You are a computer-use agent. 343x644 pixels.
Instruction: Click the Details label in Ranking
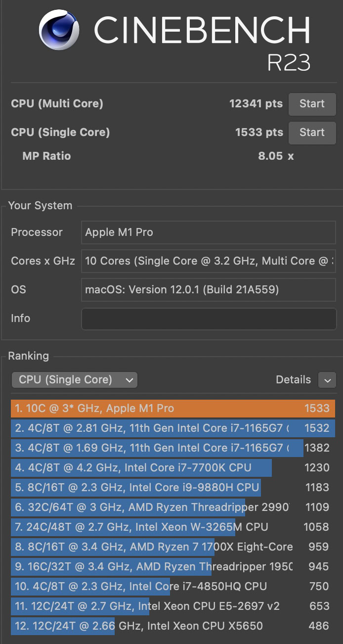tap(293, 380)
